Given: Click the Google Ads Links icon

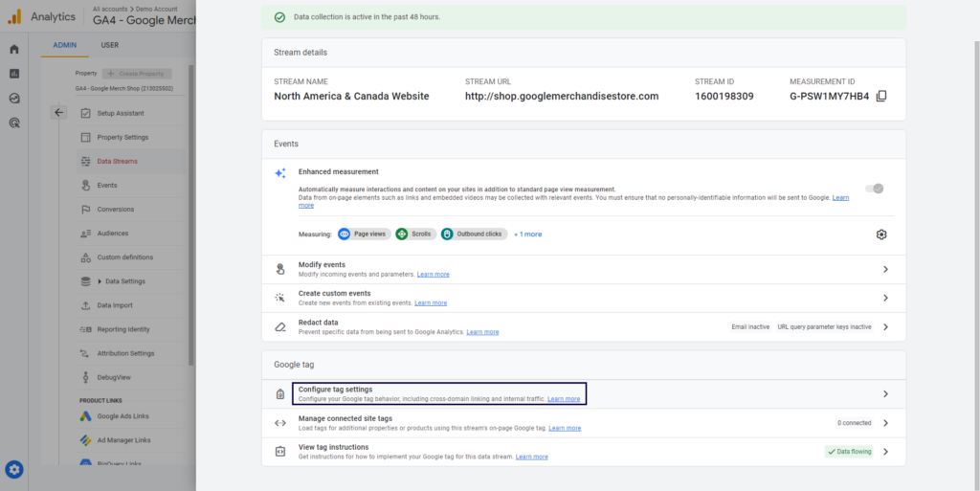Looking at the screenshot, I should 85,416.
